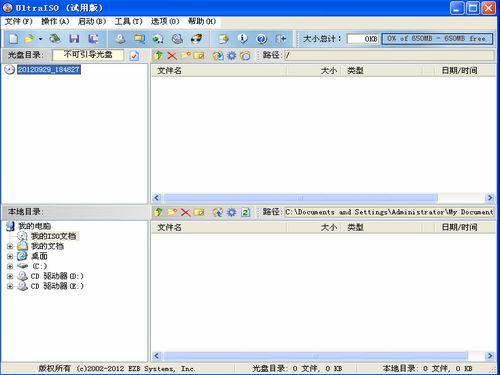The height and width of the screenshot is (375, 500).
Task: Open the dropdown arrow beside Open icon
Action: coord(40,39)
